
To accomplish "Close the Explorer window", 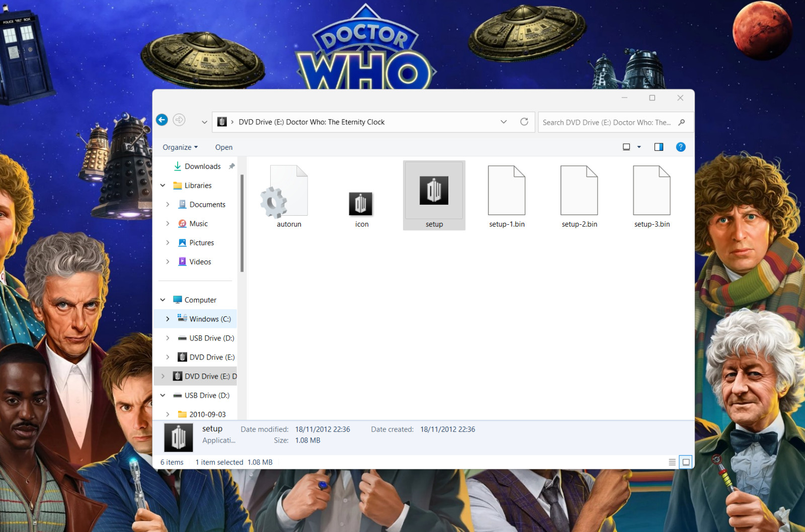I will point(680,98).
